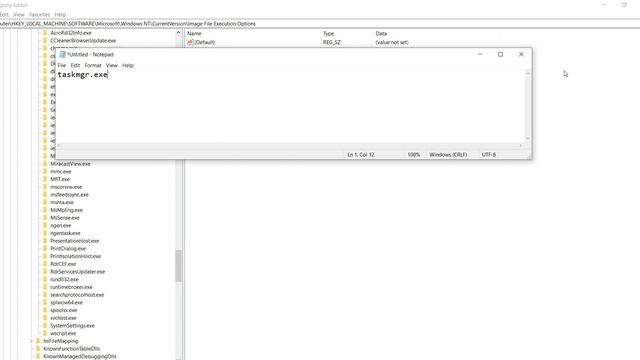Click the string value icon beside (Default)
This screenshot has width=640, height=360.
190,42
